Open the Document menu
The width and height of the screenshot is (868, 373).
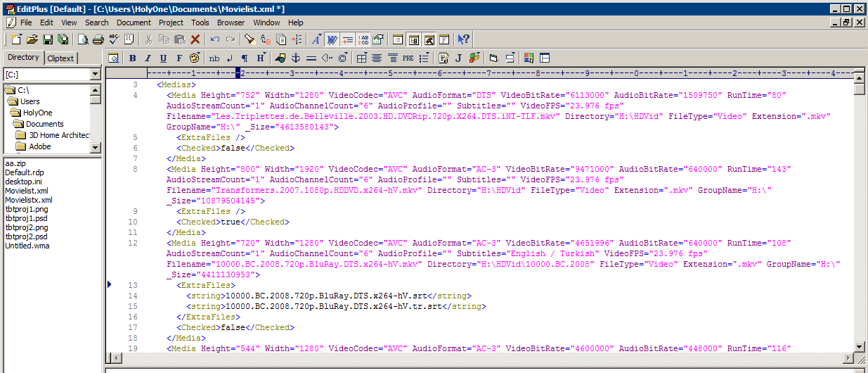[x=134, y=23]
